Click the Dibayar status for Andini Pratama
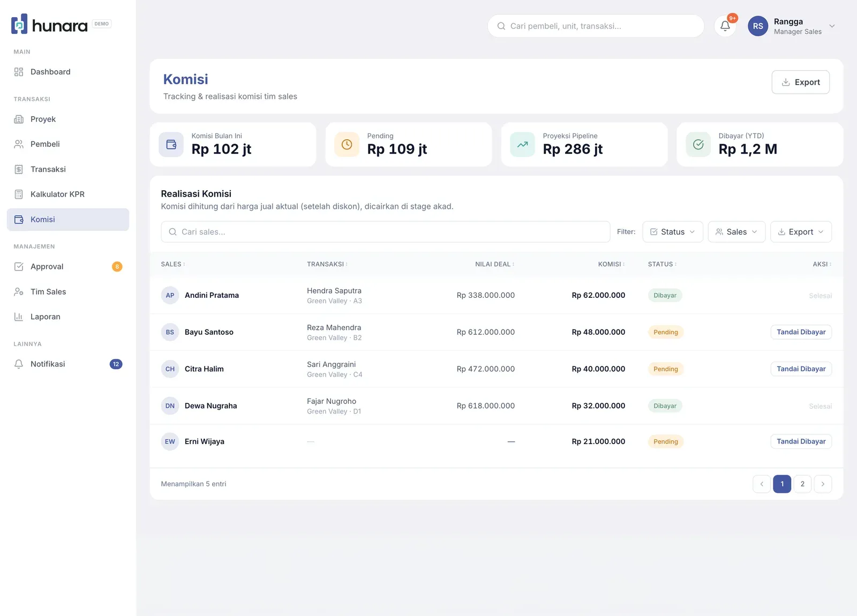 point(665,296)
